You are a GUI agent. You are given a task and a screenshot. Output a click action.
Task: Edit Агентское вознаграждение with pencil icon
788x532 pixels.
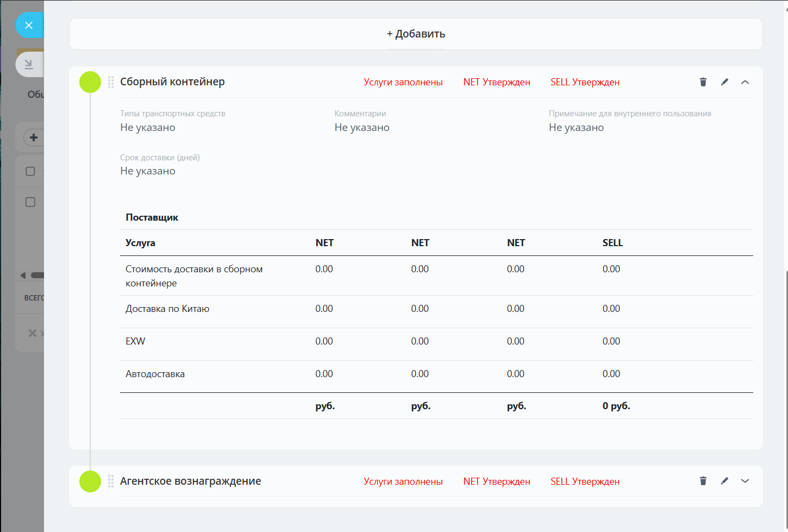click(x=724, y=481)
